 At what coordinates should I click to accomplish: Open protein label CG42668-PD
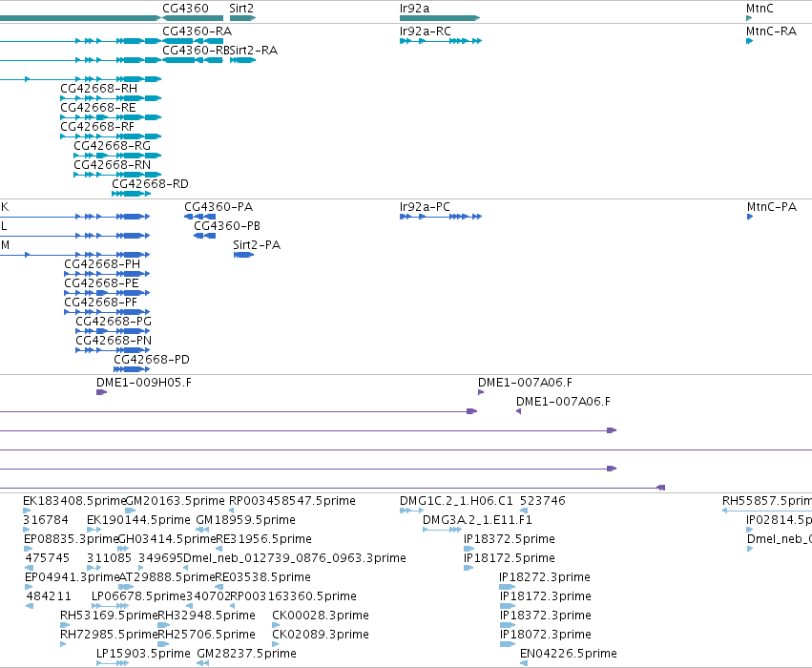pyautogui.click(x=152, y=360)
